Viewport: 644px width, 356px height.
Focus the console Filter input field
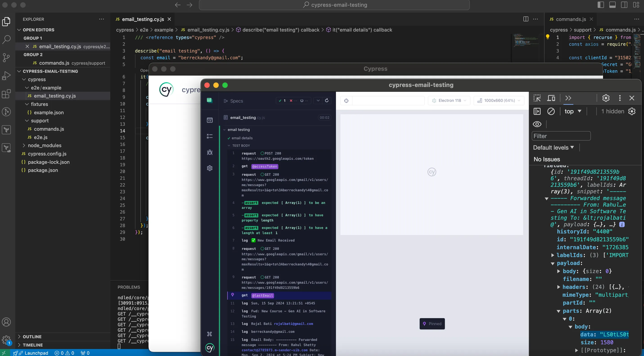point(561,136)
